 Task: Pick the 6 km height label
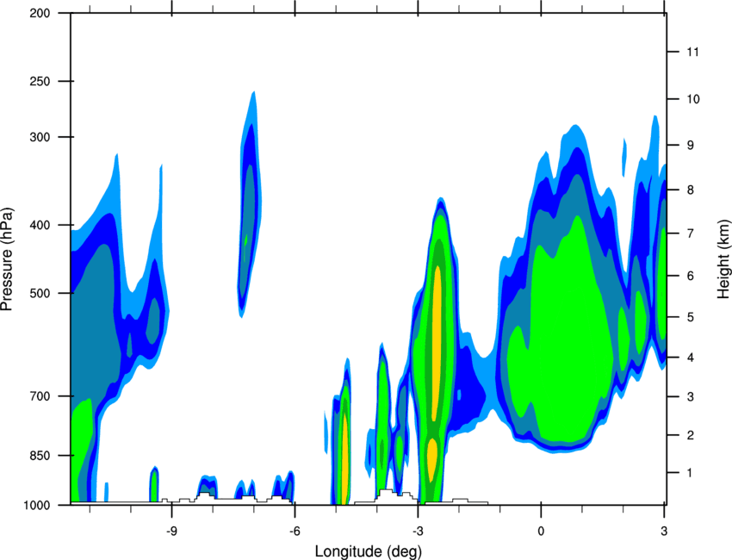click(690, 276)
